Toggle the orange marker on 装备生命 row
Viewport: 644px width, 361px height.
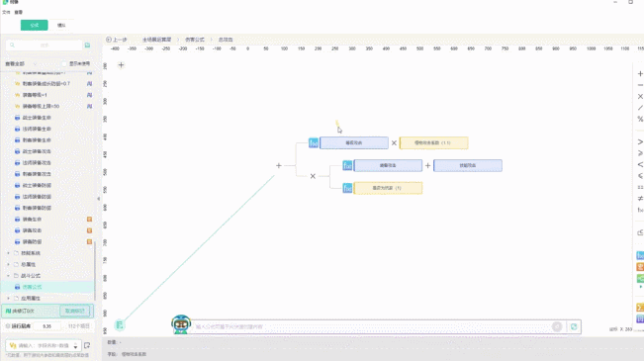point(89,220)
